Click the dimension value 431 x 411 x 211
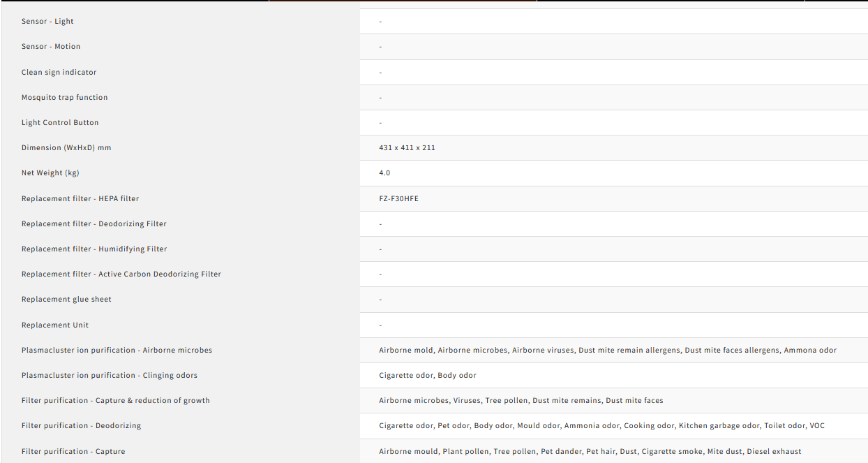868x463 pixels. (x=407, y=148)
